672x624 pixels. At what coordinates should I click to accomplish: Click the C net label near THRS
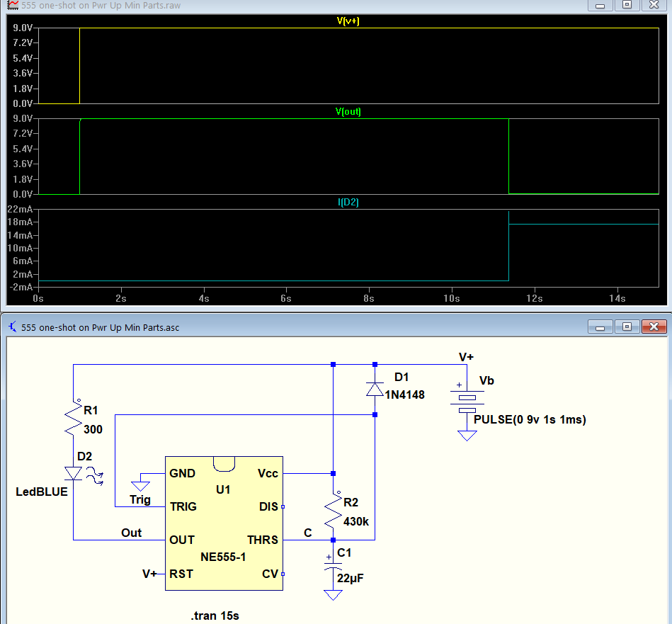[x=308, y=533]
